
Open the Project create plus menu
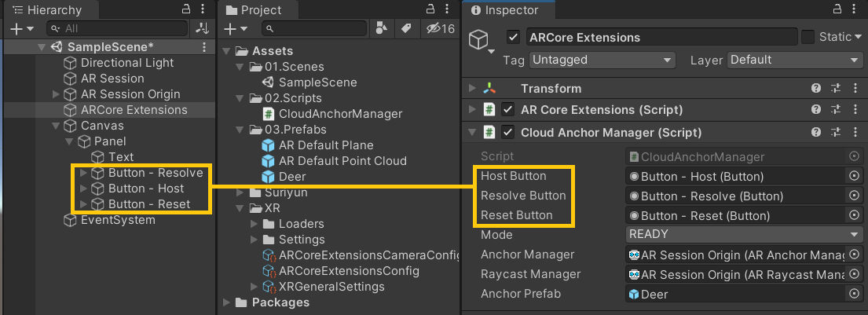(x=237, y=29)
